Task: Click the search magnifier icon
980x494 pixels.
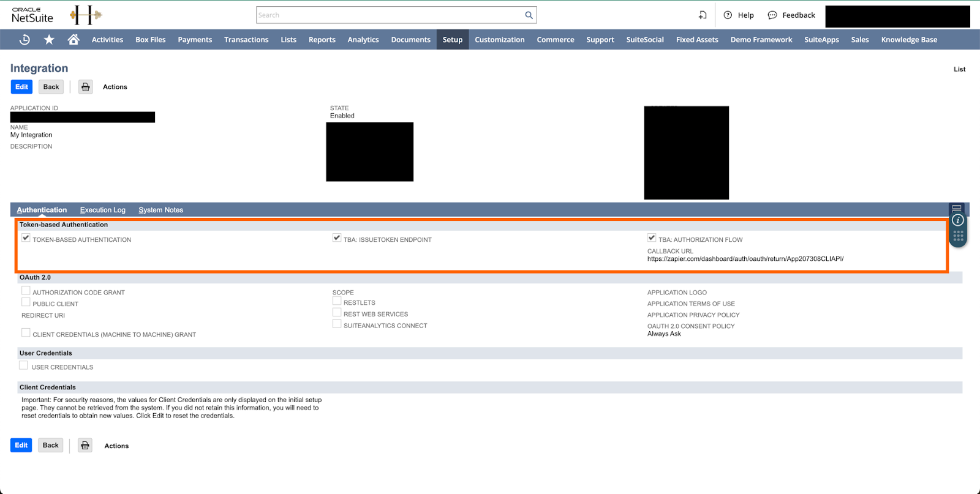Action: point(529,15)
